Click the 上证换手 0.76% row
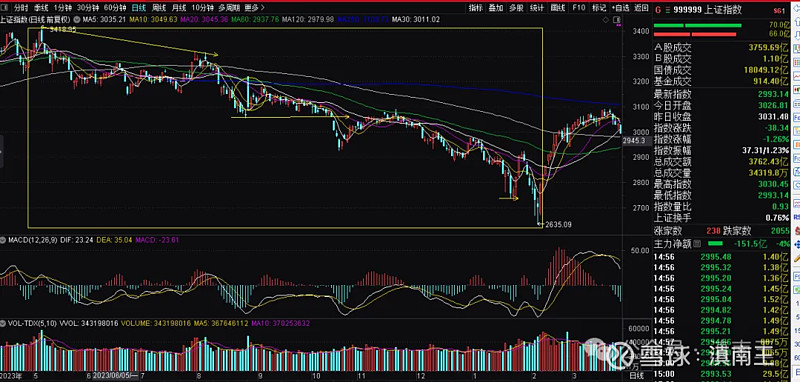This screenshot has height=382, width=800. pos(721,218)
